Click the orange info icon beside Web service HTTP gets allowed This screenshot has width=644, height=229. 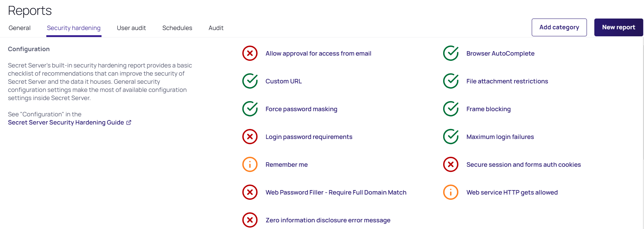point(451,192)
